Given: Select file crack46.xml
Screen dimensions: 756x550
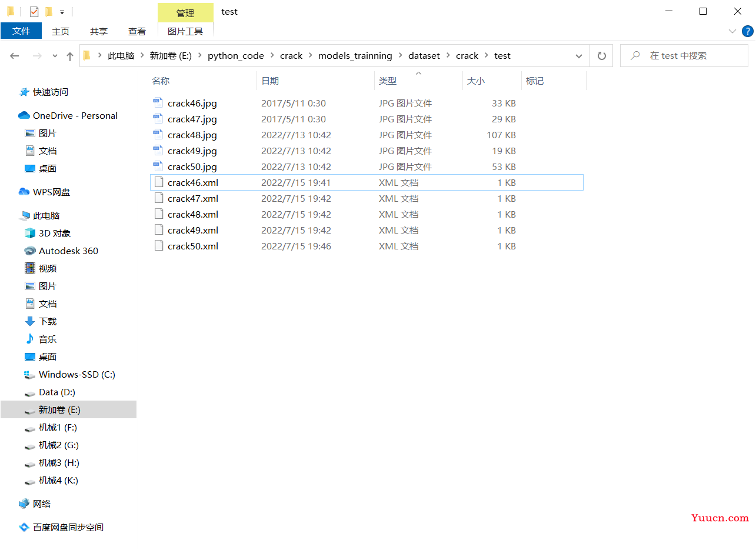Looking at the screenshot, I should pyautogui.click(x=367, y=182).
